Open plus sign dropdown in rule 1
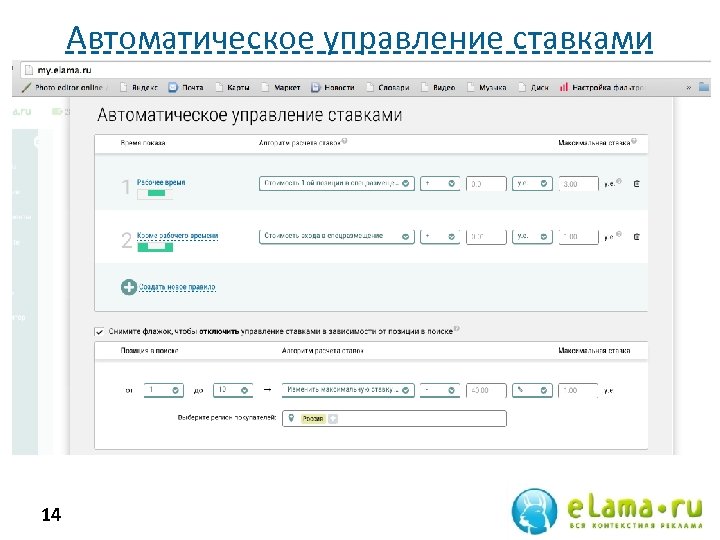This screenshot has height=540, width=720. [x=440, y=183]
